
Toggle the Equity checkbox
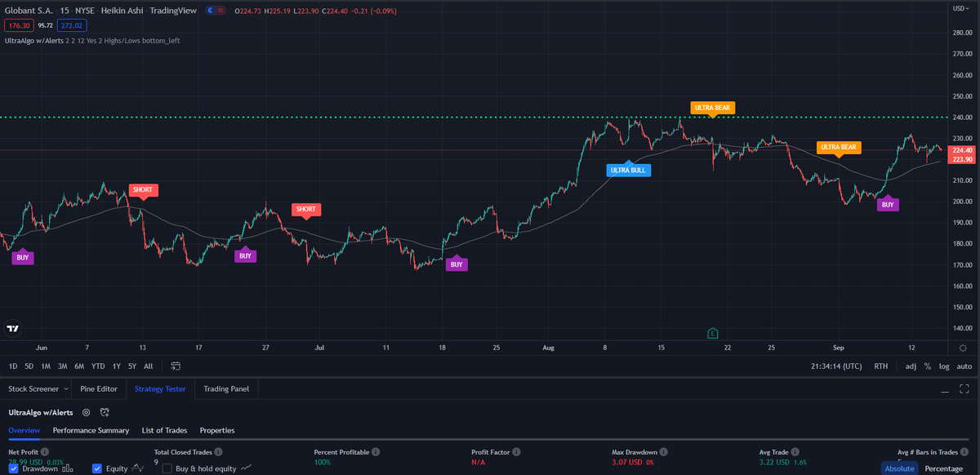pyautogui.click(x=97, y=468)
